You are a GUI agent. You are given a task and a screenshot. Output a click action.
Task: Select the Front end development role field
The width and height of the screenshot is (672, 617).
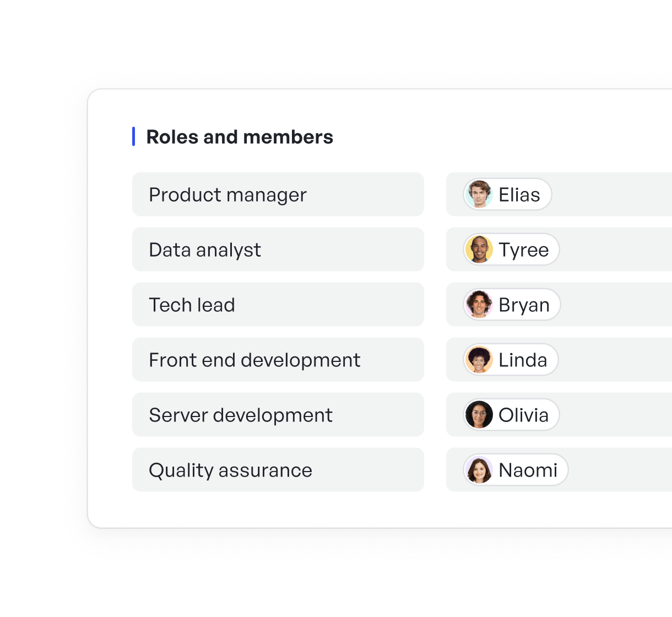coord(278,360)
